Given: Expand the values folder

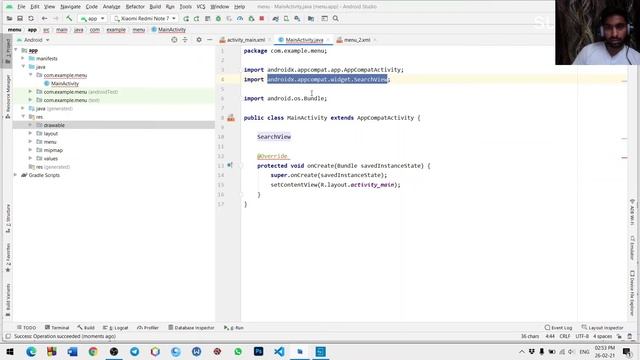Looking at the screenshot, I should pos(31,158).
